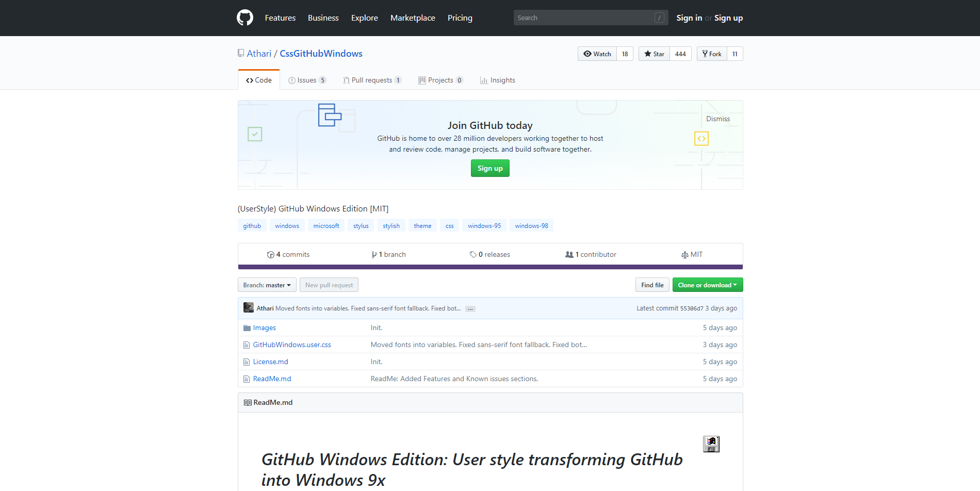Screen dimensions: 980x491
Task: Open the Features menu item
Action: coord(280,18)
